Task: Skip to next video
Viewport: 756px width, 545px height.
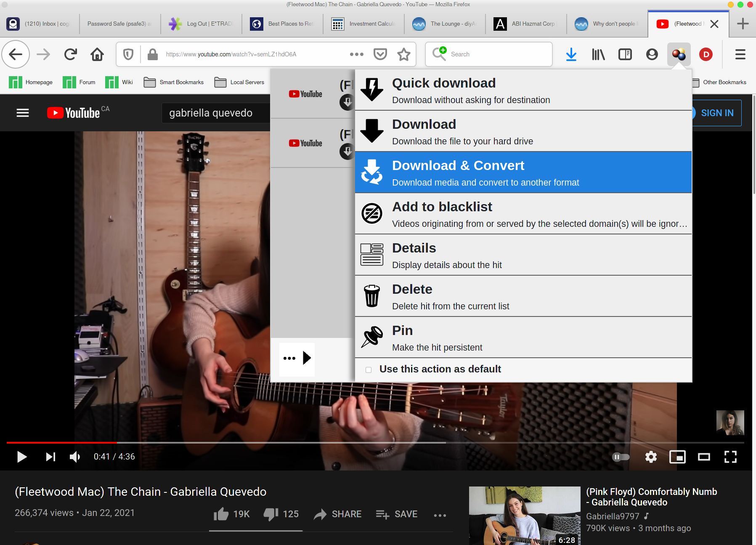Action: pyautogui.click(x=50, y=457)
